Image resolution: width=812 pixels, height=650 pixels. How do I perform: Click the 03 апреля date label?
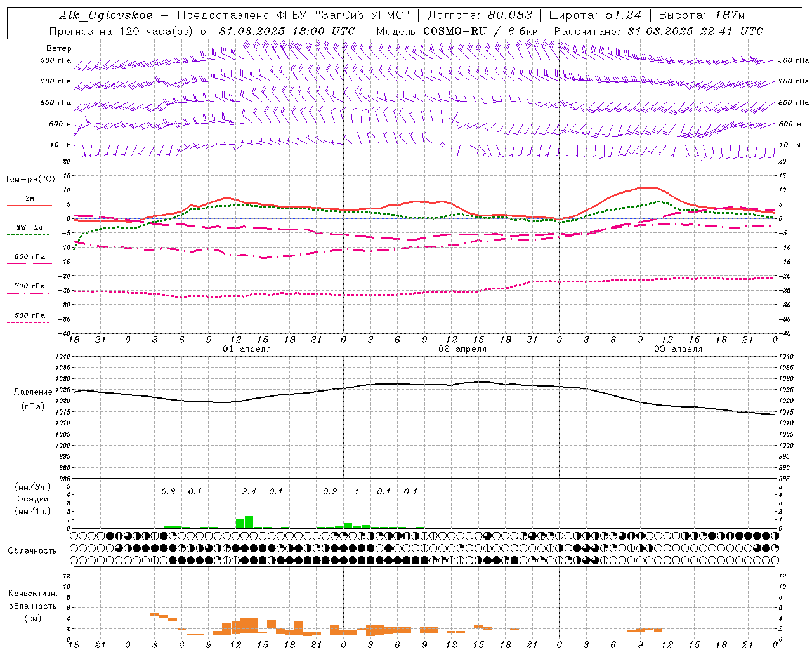678,349
